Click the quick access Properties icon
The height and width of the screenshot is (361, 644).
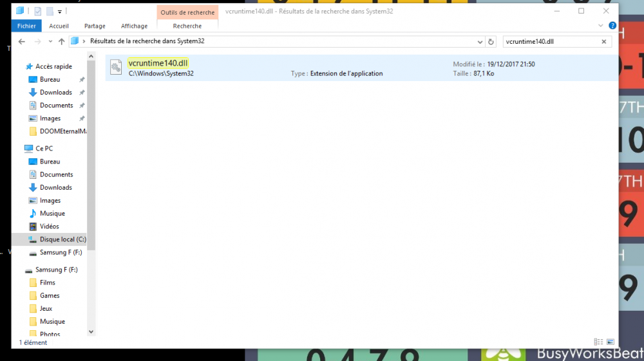coord(38,12)
